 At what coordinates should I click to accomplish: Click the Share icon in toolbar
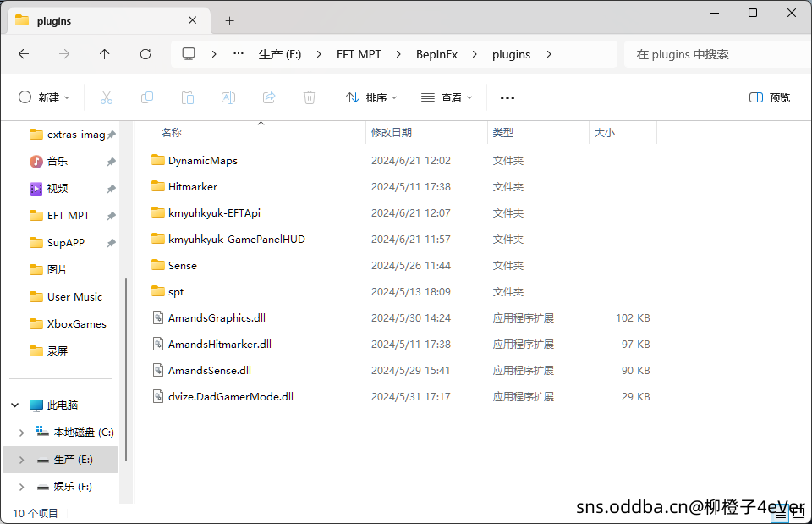point(269,98)
